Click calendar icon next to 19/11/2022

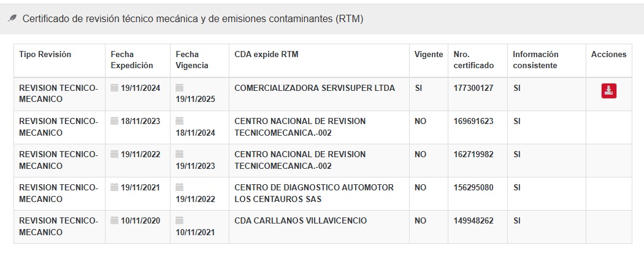coord(114,154)
